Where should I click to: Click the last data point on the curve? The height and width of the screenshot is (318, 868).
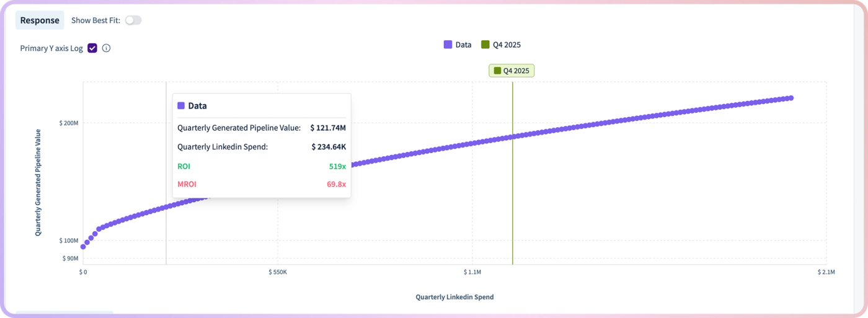point(790,98)
